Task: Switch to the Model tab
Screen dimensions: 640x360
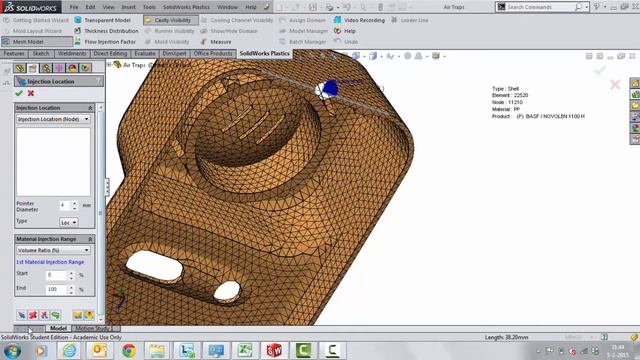Action: (x=58, y=329)
